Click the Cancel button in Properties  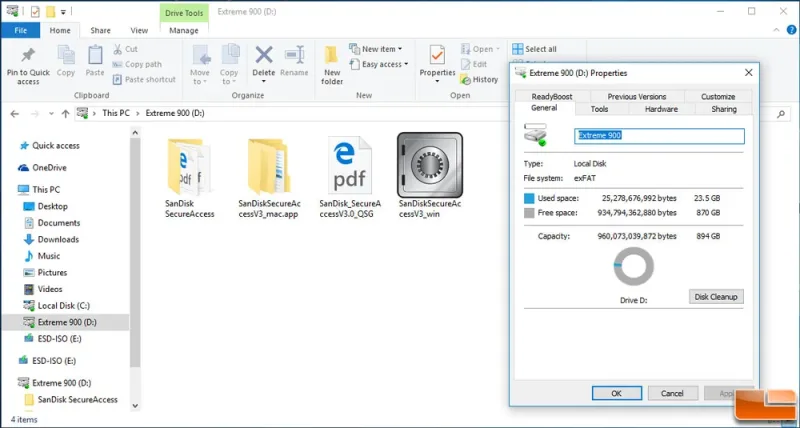(x=672, y=393)
